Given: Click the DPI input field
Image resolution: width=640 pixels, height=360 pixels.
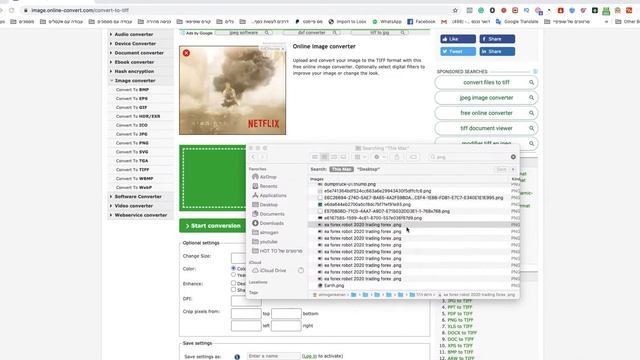Looking at the screenshot, I should pyautogui.click(x=246, y=301).
